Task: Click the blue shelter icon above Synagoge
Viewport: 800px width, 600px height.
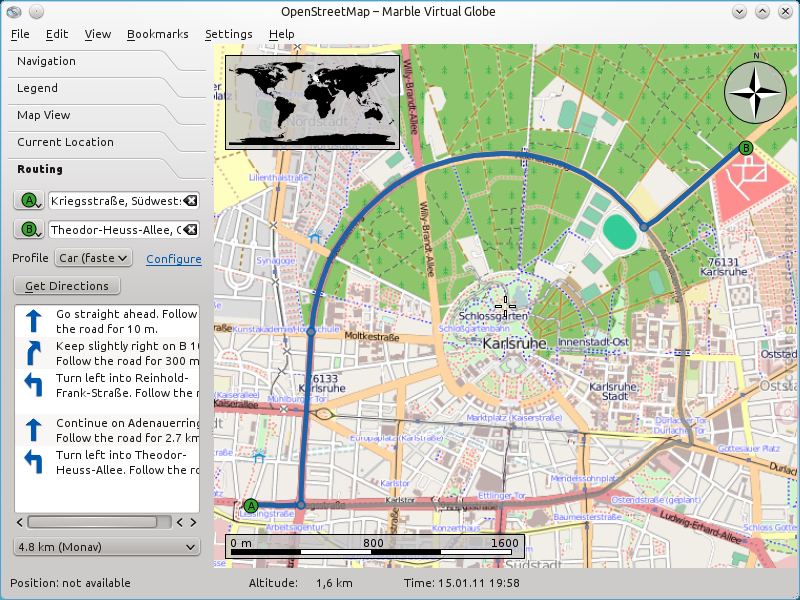Action: (315, 237)
